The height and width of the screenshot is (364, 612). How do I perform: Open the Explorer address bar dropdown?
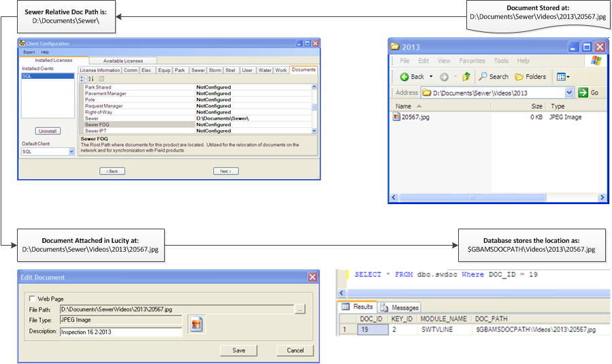[x=569, y=93]
